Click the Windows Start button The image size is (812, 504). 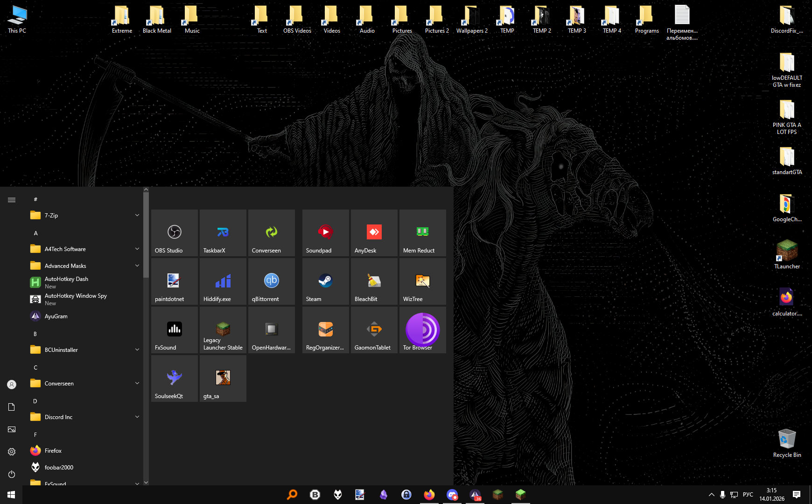point(11,495)
